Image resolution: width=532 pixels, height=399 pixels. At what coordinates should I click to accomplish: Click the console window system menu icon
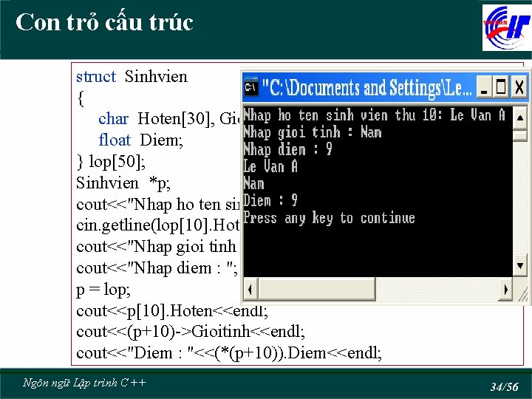click(251, 87)
